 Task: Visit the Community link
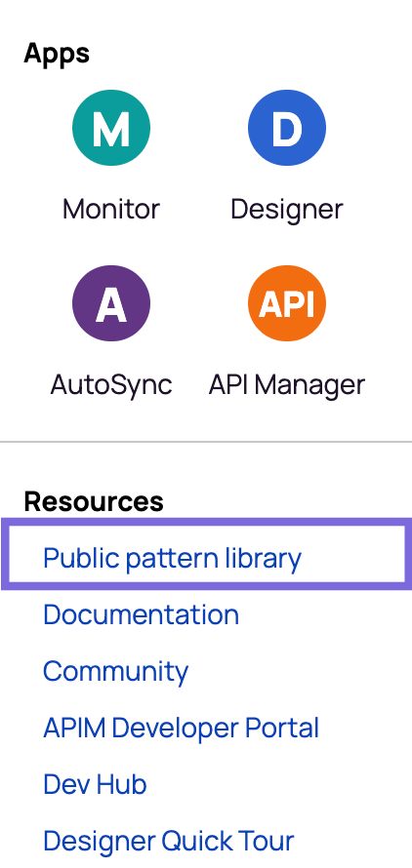click(x=116, y=672)
